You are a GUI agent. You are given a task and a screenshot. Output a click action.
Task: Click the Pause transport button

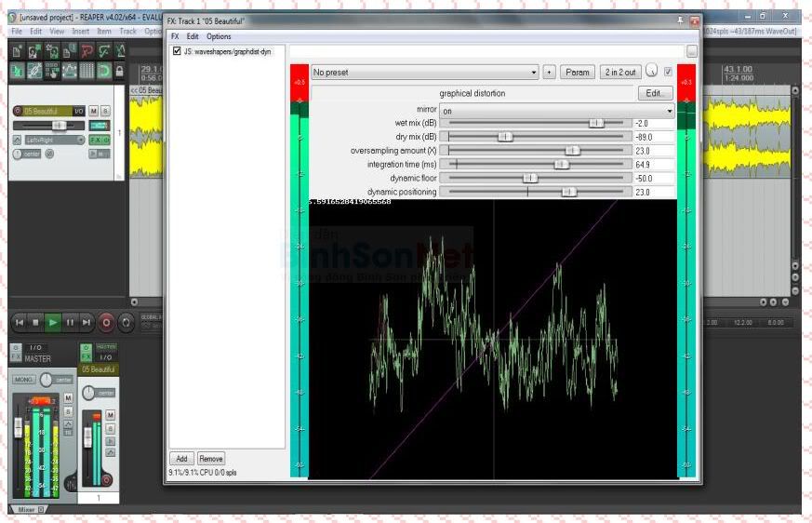click(70, 322)
